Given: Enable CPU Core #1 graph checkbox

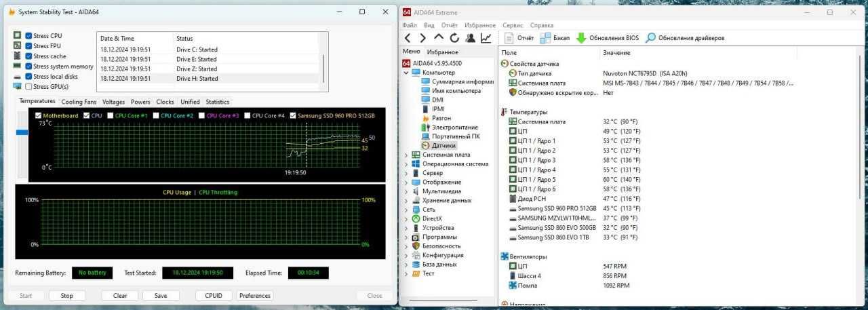Looking at the screenshot, I should [111, 115].
